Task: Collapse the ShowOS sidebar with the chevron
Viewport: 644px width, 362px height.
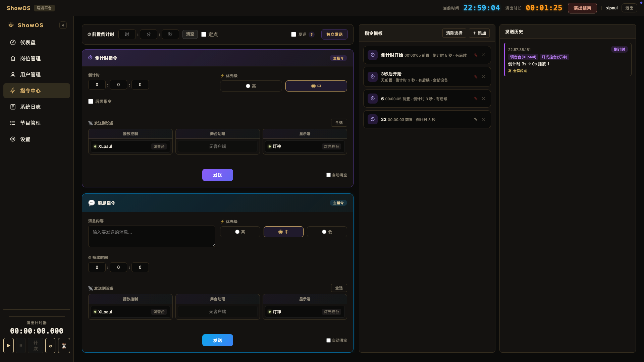Action: 63,25
